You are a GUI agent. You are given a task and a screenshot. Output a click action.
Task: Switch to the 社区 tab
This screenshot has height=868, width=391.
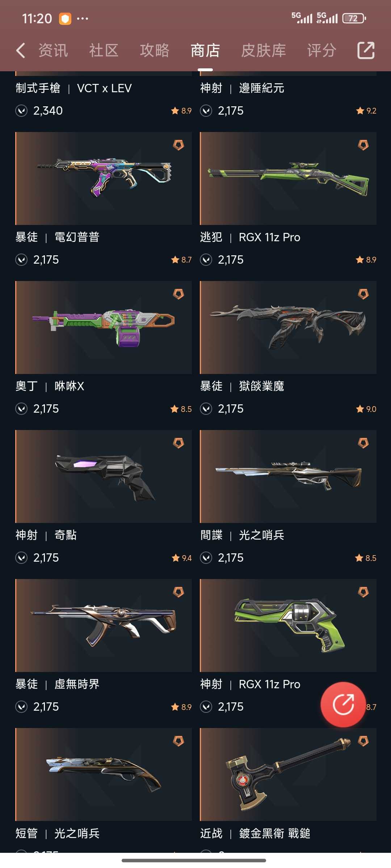104,50
